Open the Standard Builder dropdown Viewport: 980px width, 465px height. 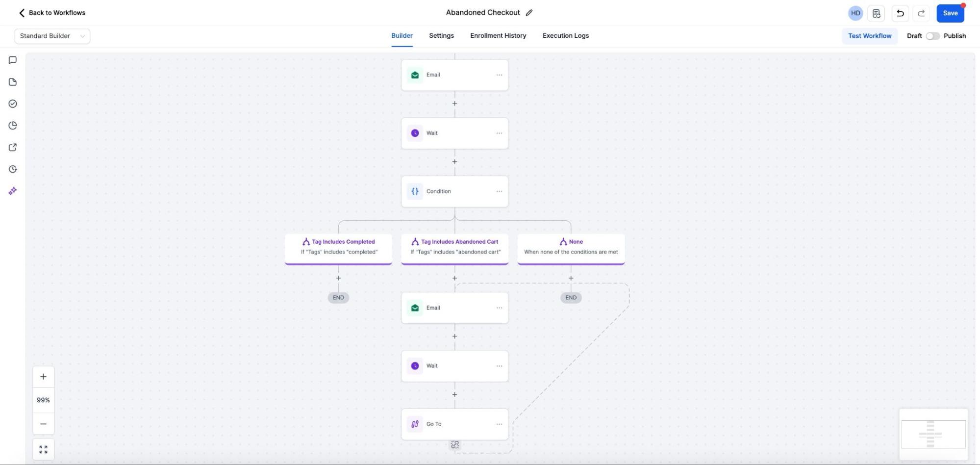click(x=52, y=36)
